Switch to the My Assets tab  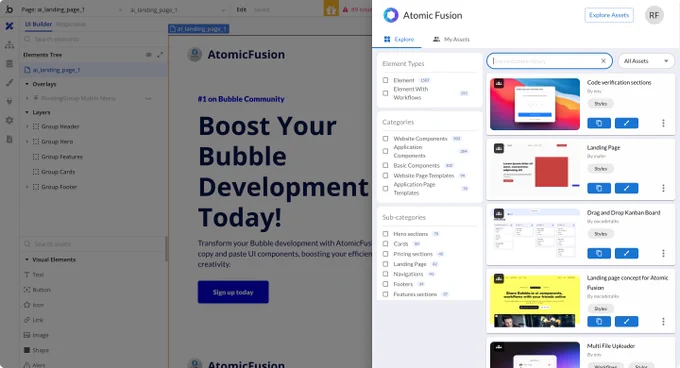(x=451, y=39)
